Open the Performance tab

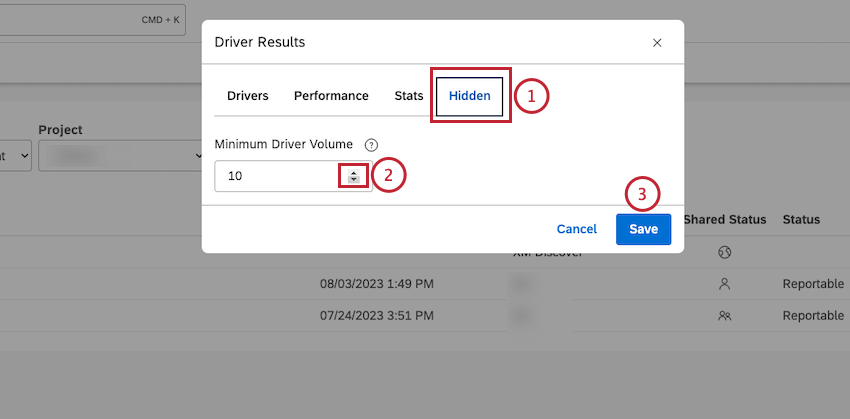pyautogui.click(x=331, y=96)
